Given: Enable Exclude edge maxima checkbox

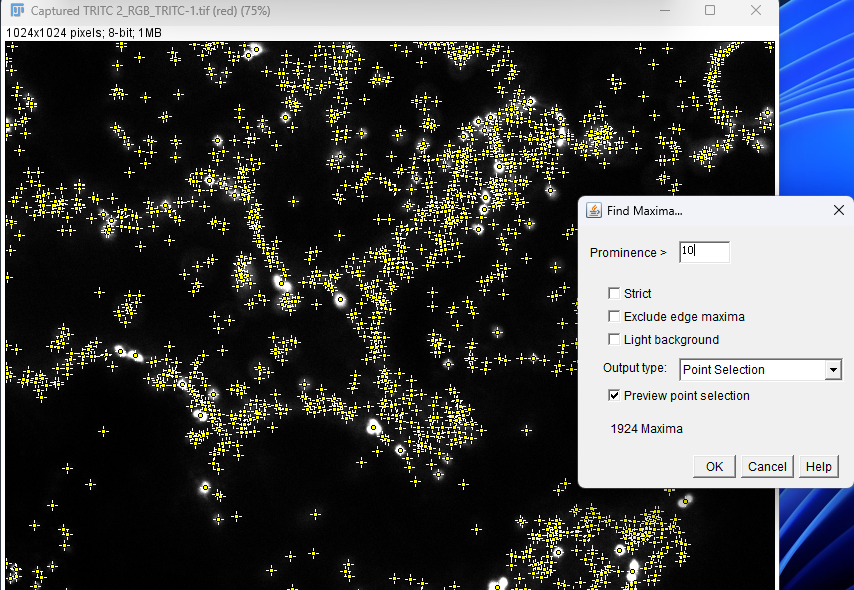Looking at the screenshot, I should pyautogui.click(x=614, y=317).
